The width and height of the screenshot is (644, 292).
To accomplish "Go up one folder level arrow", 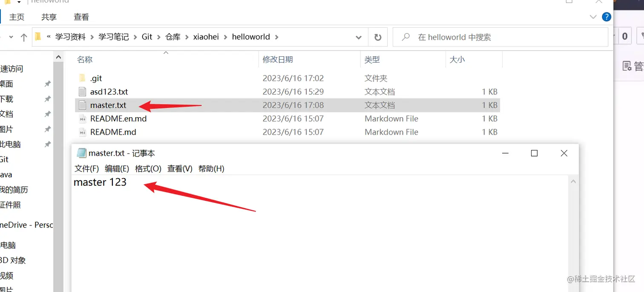I will click(x=24, y=37).
